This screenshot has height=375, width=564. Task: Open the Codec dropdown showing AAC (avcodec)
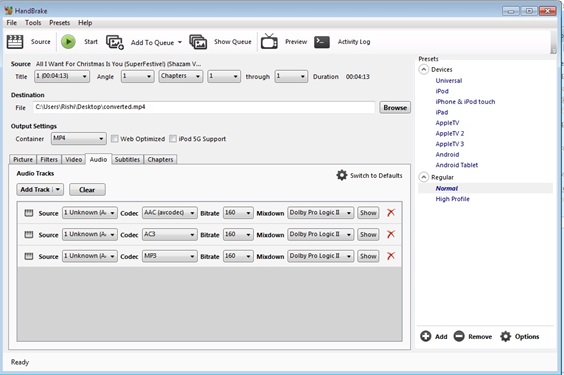coord(169,213)
